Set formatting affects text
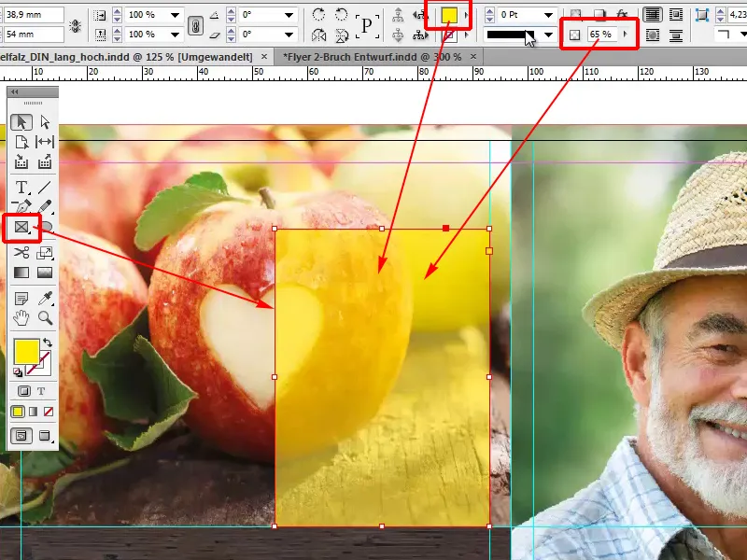The height and width of the screenshot is (560, 747). (x=41, y=391)
